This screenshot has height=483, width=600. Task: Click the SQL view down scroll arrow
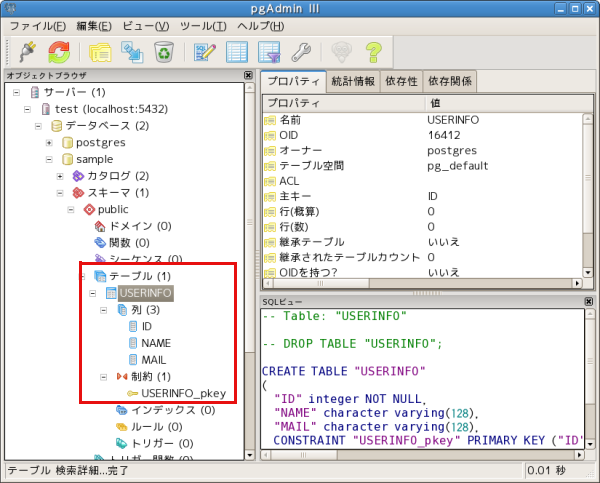(590, 444)
